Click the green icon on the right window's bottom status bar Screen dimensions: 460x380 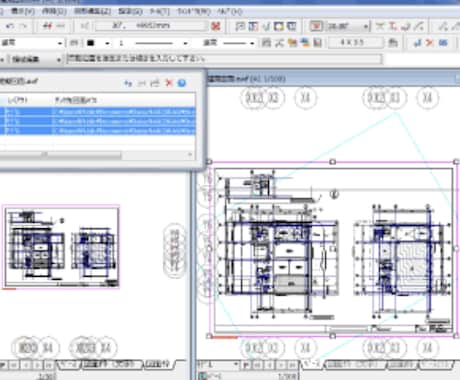[202, 376]
